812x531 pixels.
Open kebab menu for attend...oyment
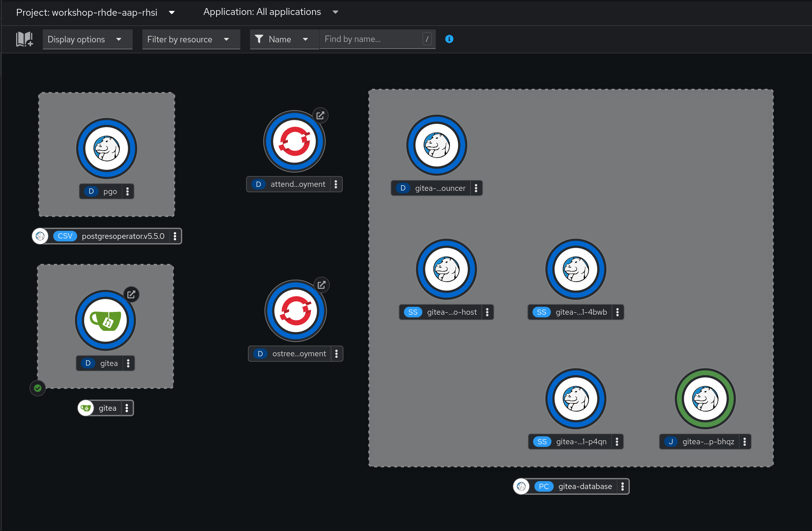(336, 184)
